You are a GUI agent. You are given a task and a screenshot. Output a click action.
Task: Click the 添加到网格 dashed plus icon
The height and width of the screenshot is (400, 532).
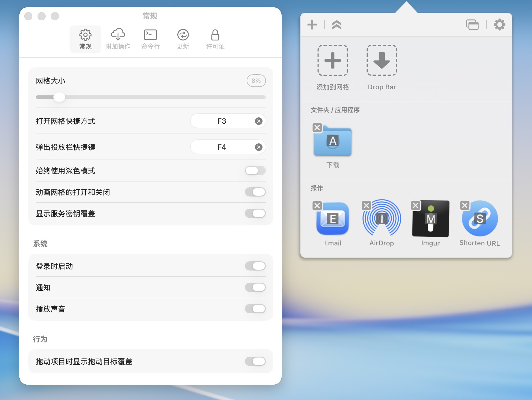point(332,60)
